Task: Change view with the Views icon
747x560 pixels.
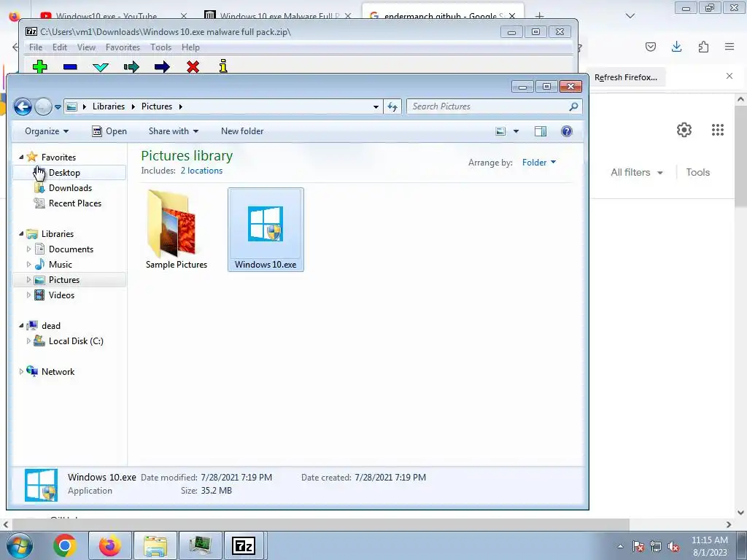Action: (x=500, y=131)
